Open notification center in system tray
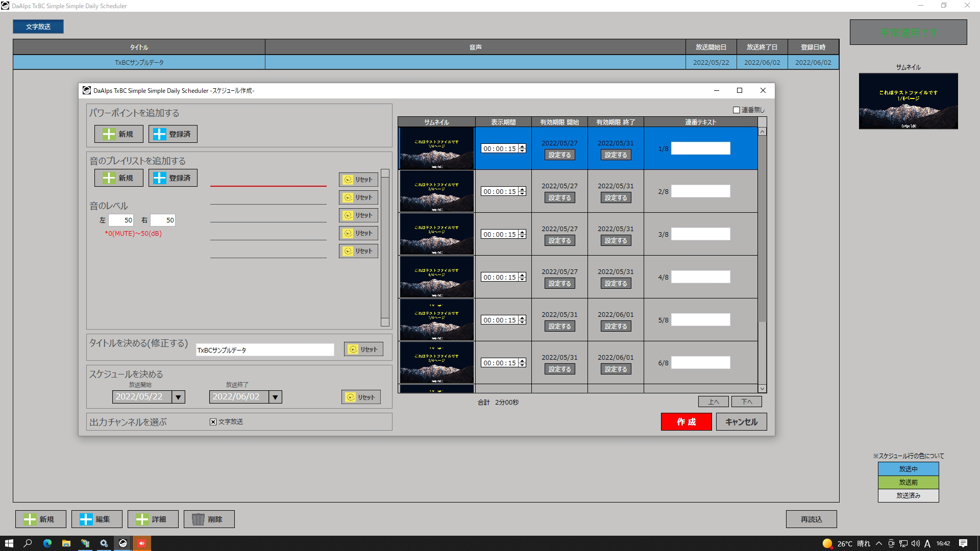The width and height of the screenshot is (980, 551). (x=963, y=543)
